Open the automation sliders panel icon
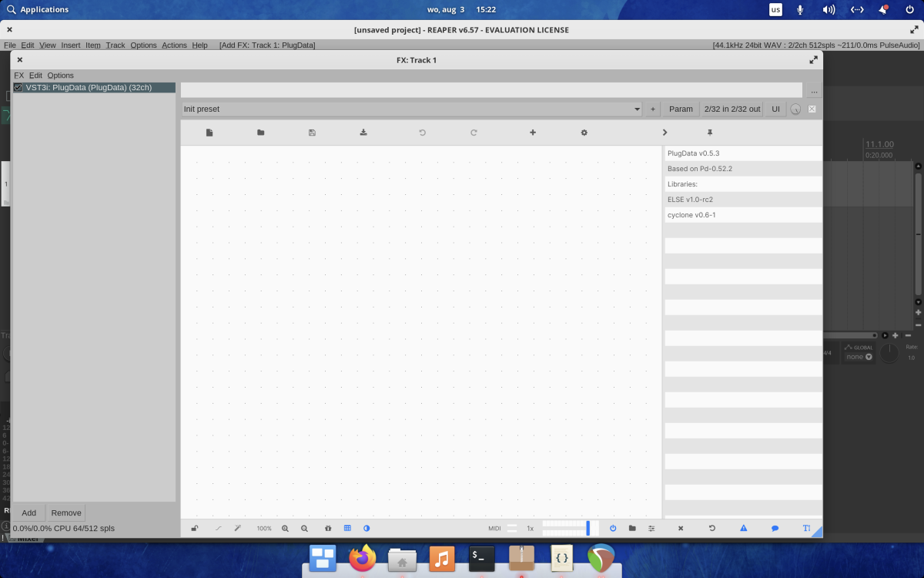The height and width of the screenshot is (578, 924). [x=651, y=529]
